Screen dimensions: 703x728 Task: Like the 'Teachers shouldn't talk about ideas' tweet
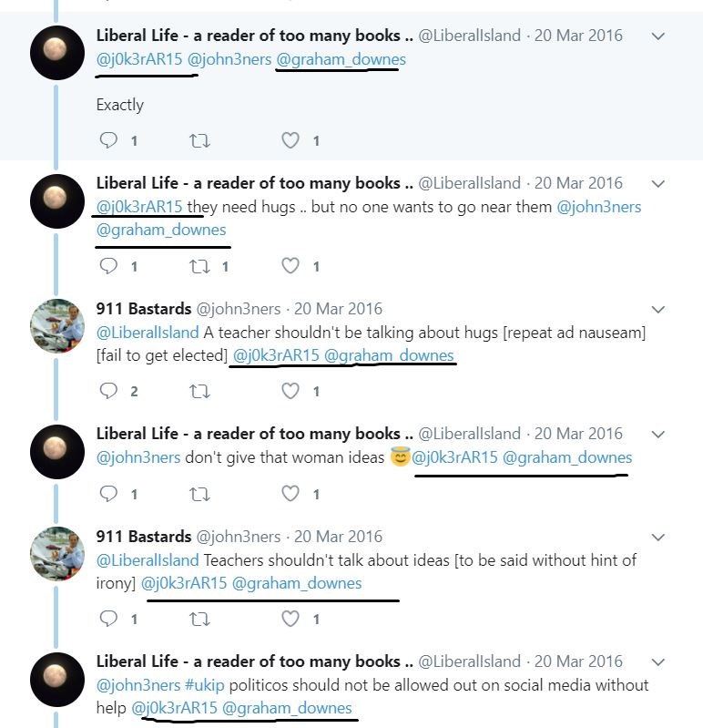290,619
